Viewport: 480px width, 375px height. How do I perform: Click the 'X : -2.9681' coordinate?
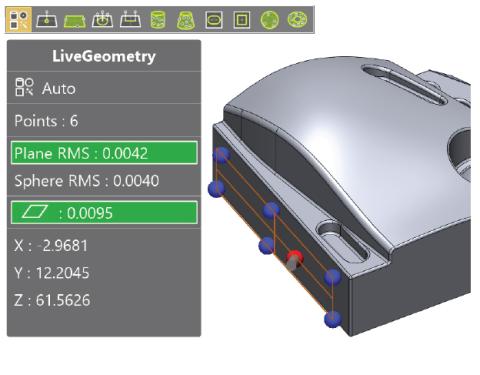[51, 246]
